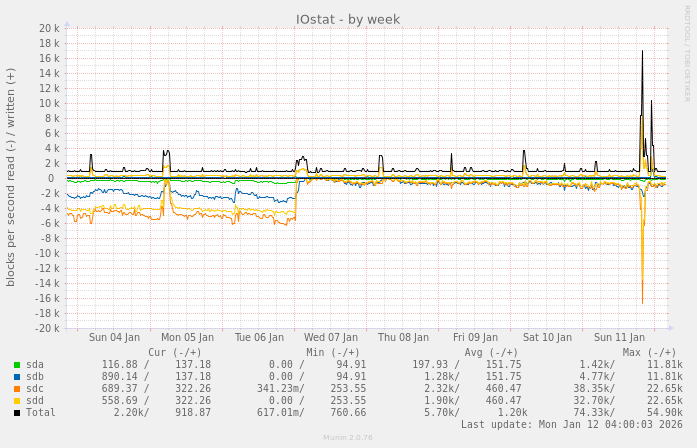Click the black Total legend swatch

tap(17, 413)
